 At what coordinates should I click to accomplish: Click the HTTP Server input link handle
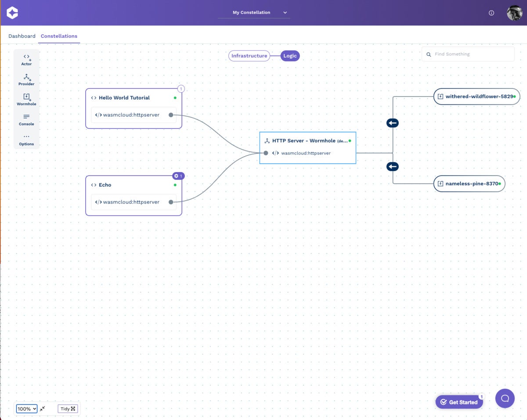266,153
